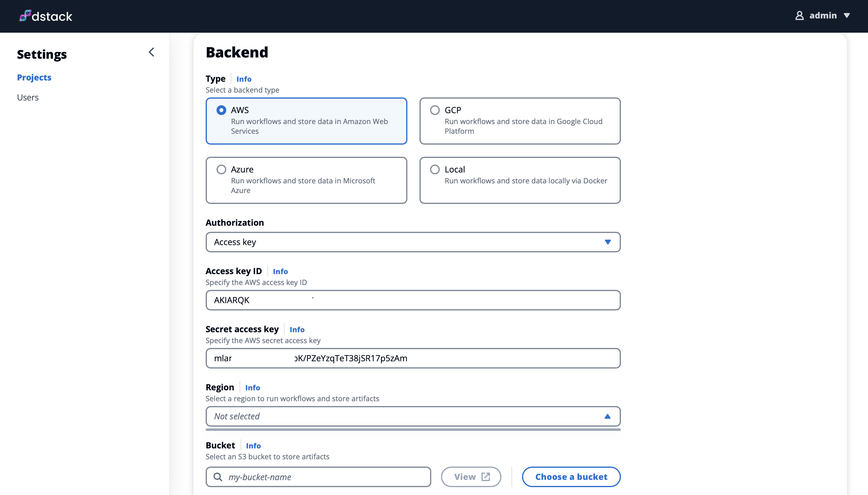Open Info for Access key ID

click(281, 271)
